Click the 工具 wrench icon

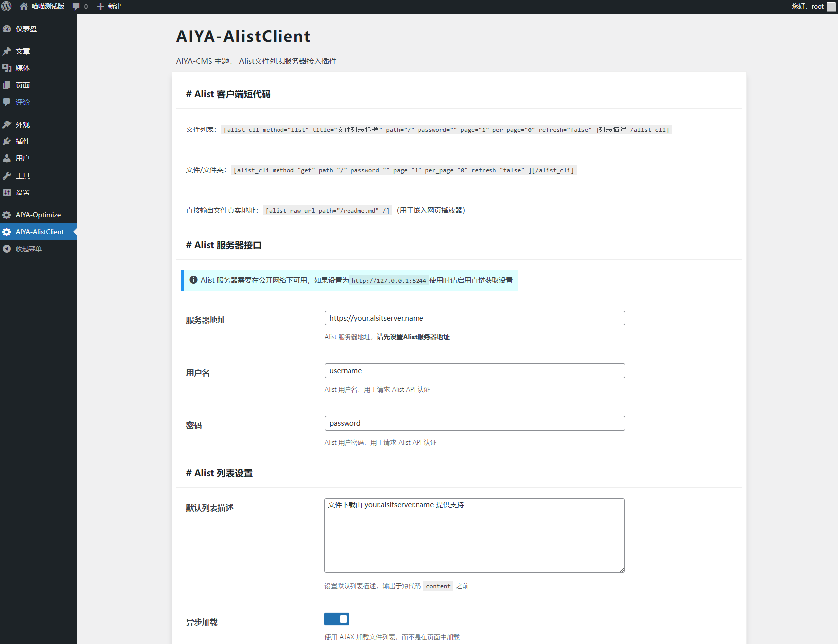tap(7, 176)
